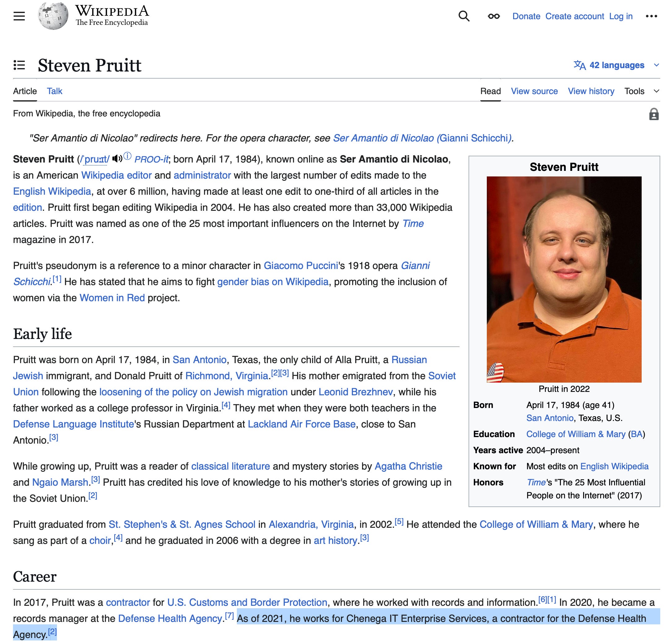The image size is (672, 642).
Task: Toggle the table of contents icon
Action: pyautogui.click(x=19, y=65)
